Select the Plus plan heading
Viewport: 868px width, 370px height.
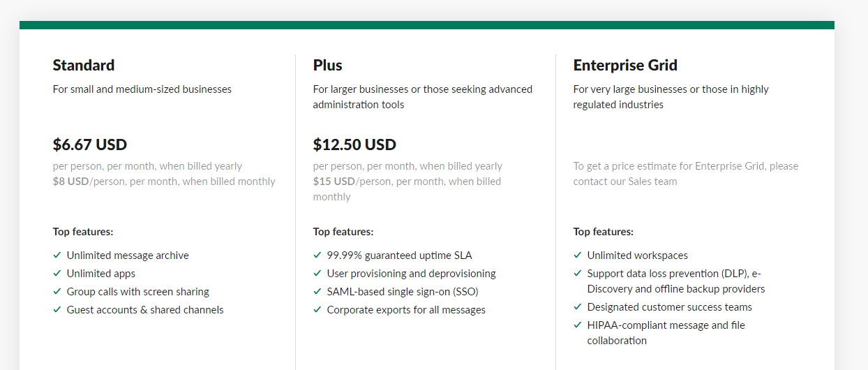click(327, 66)
